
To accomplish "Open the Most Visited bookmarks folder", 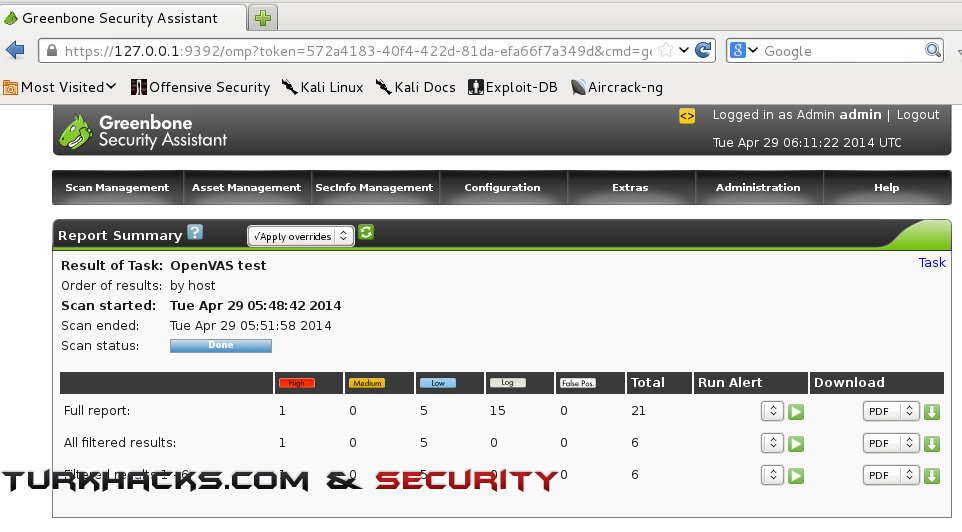I will click(60, 87).
